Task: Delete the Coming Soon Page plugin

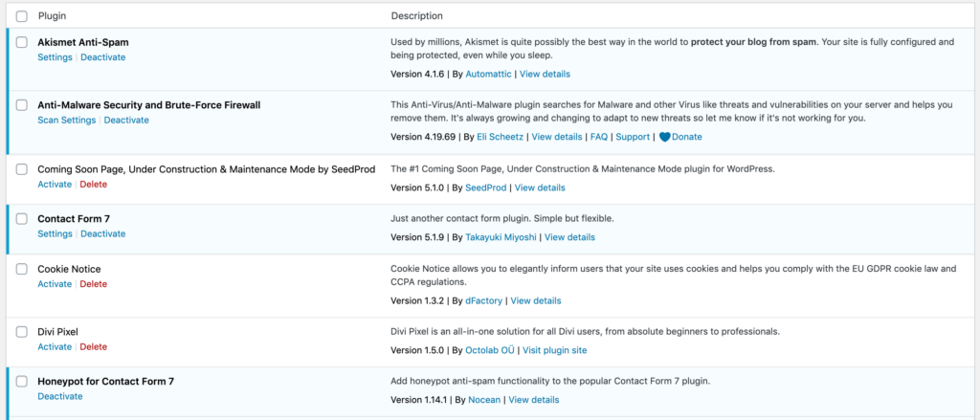Action: (x=94, y=185)
